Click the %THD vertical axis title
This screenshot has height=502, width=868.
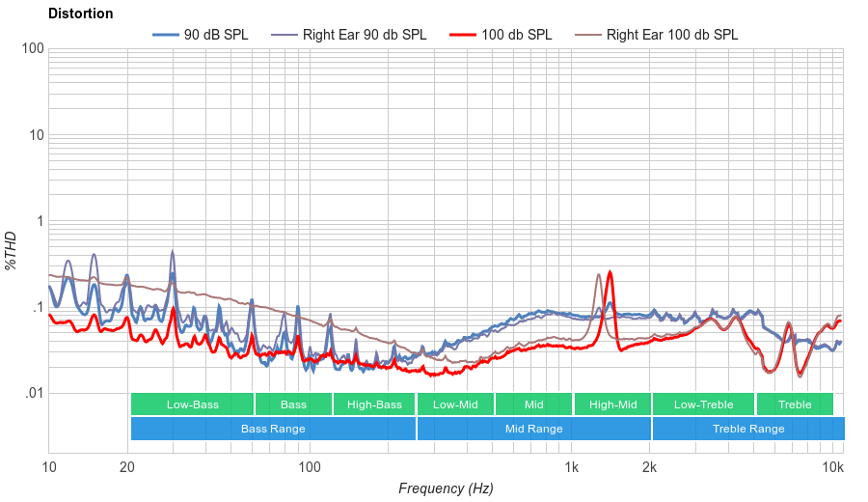pos(11,250)
